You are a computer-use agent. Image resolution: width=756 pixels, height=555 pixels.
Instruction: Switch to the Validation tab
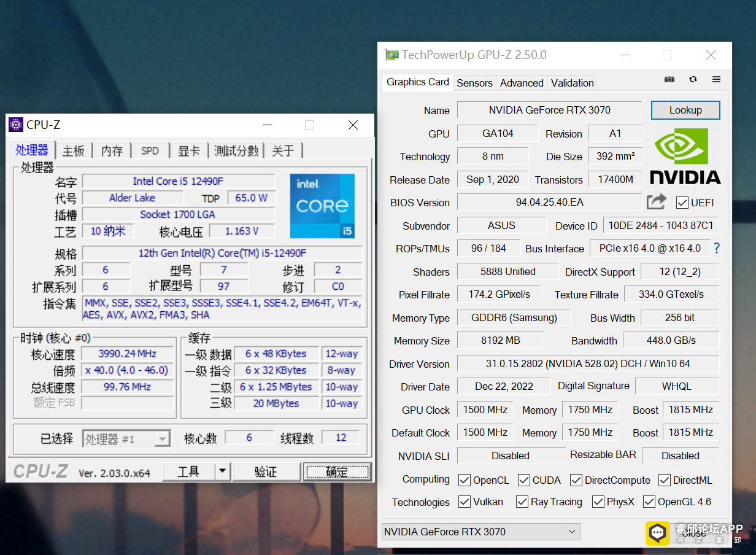tap(573, 83)
